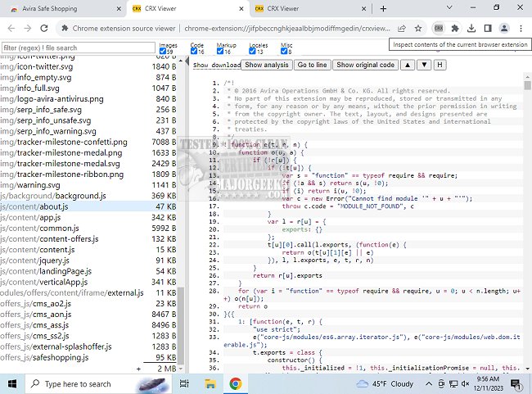The width and height of the screenshot is (532, 394).
Task: Click the CRX Viewer extension icon
Action: point(439,29)
